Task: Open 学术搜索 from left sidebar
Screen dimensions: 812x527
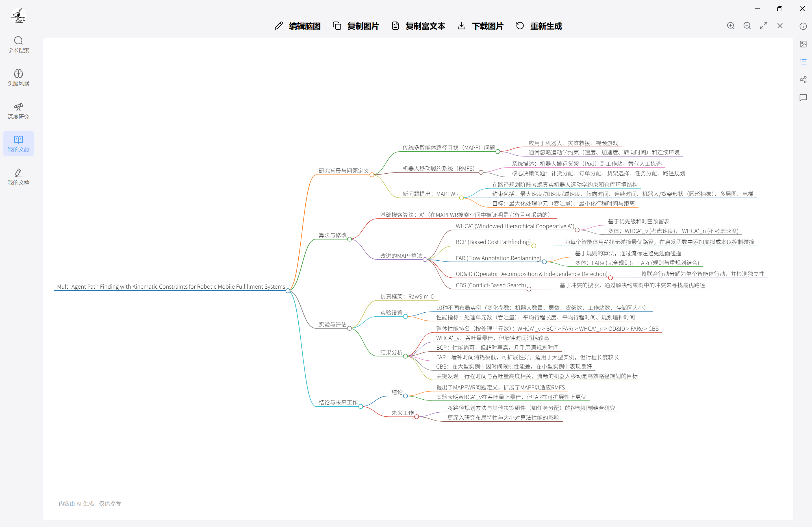Action: 18,45
